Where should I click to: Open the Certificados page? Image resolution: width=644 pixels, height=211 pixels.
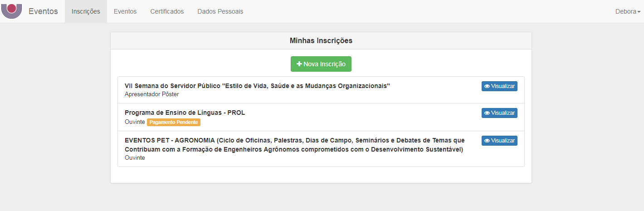pyautogui.click(x=167, y=11)
